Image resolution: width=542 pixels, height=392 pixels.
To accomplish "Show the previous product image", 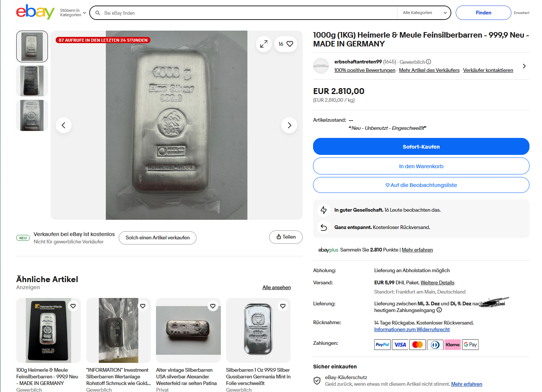I will click(63, 125).
